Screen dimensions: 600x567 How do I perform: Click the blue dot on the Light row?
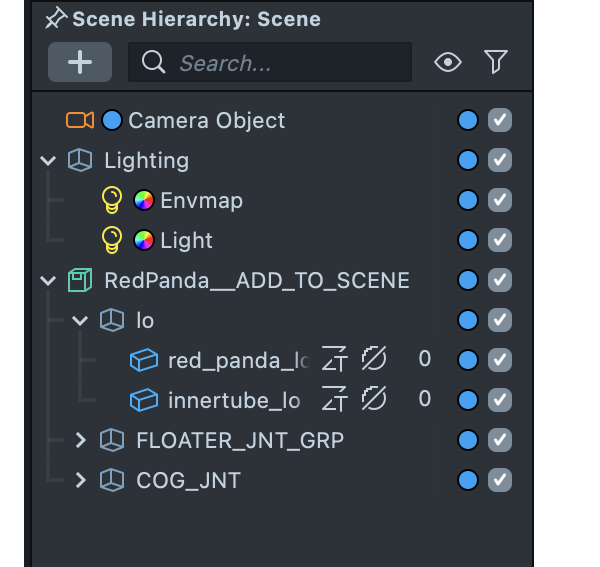click(x=467, y=240)
